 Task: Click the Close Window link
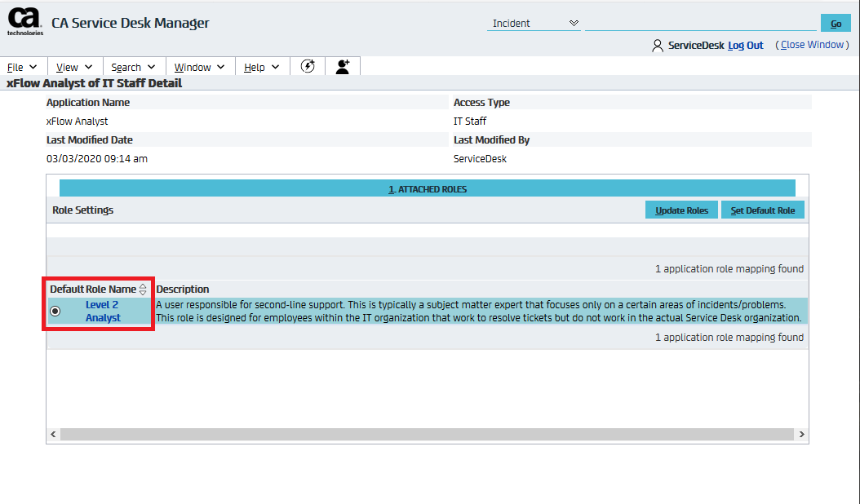tap(812, 45)
